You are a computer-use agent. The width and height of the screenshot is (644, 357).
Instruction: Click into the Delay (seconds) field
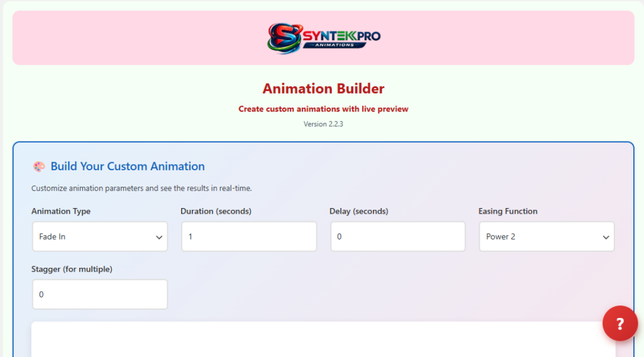397,236
